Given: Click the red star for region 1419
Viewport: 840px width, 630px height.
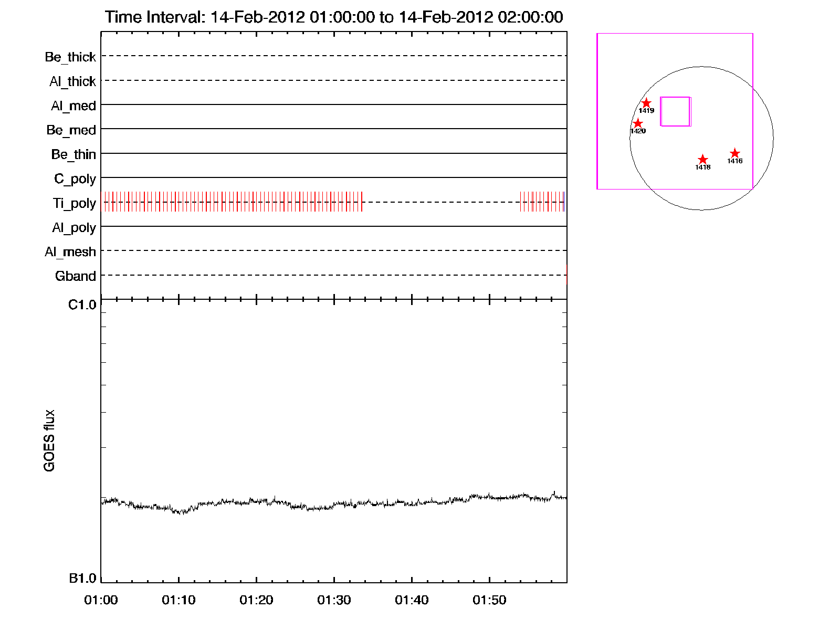Looking at the screenshot, I should pos(646,103).
